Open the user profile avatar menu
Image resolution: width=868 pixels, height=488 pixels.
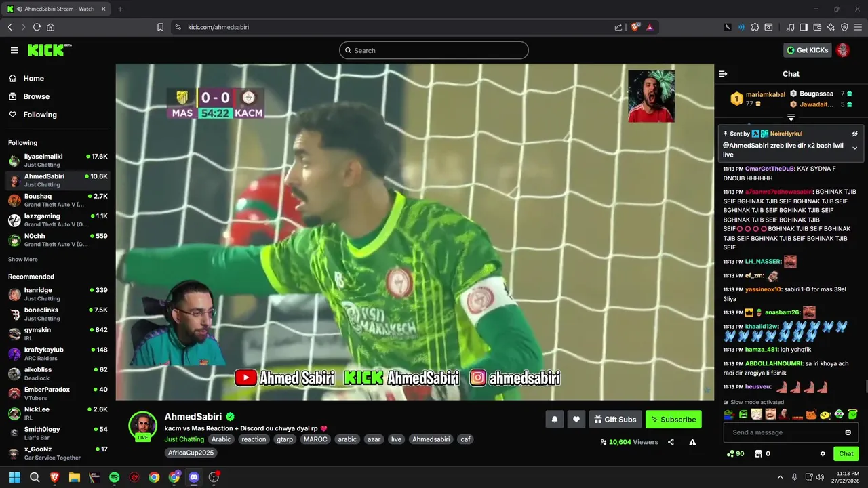point(843,50)
